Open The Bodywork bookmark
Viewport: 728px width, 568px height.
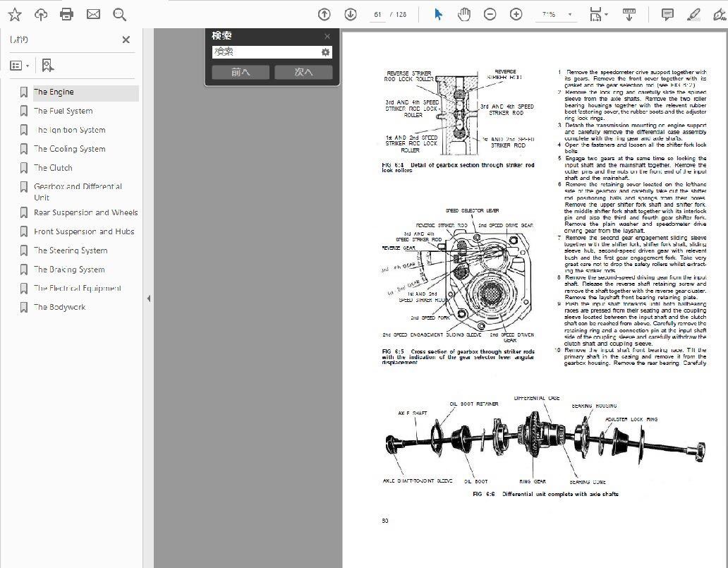click(59, 307)
